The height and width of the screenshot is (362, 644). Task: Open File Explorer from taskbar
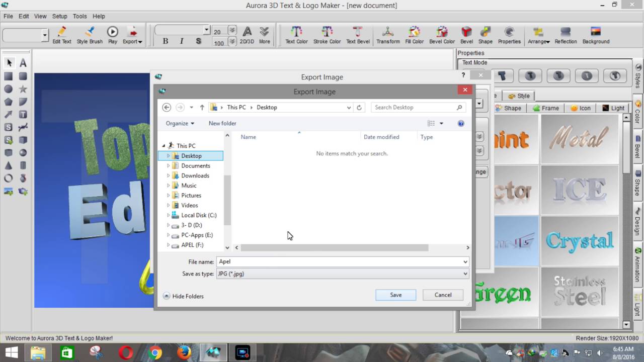(x=38, y=352)
